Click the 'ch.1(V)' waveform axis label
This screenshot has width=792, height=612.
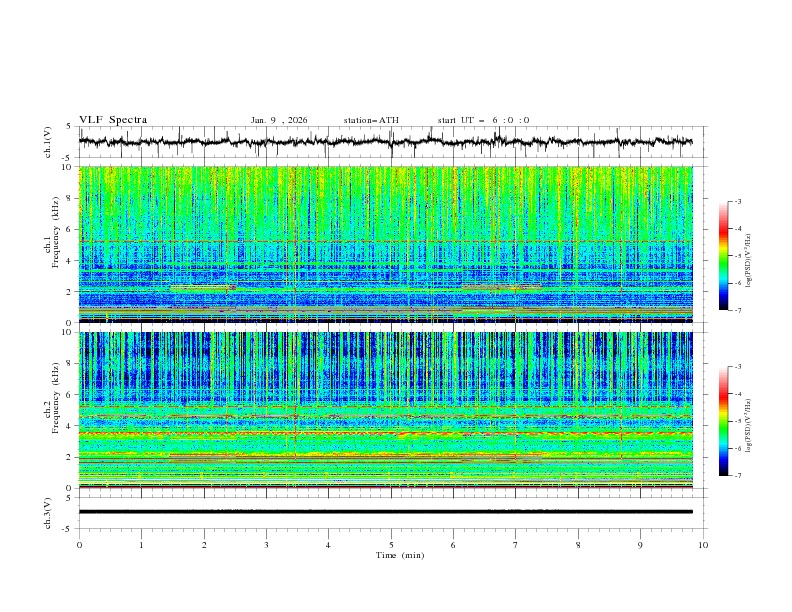[48, 142]
